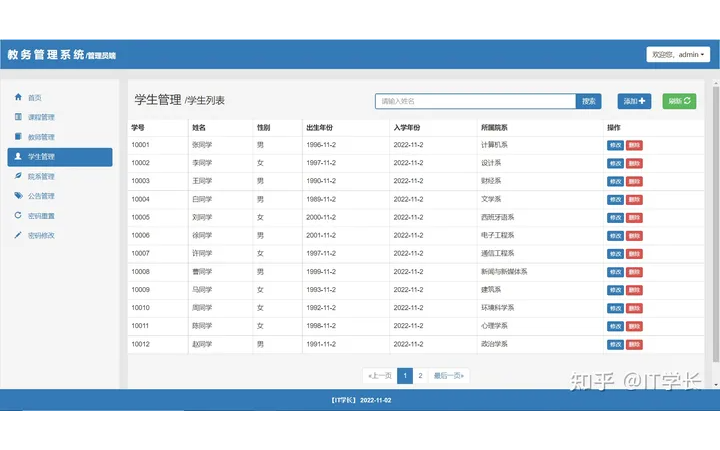Image resolution: width=720 pixels, height=450 pixels.
Task: Delete student 10003 with 删除 button
Action: [x=634, y=181]
